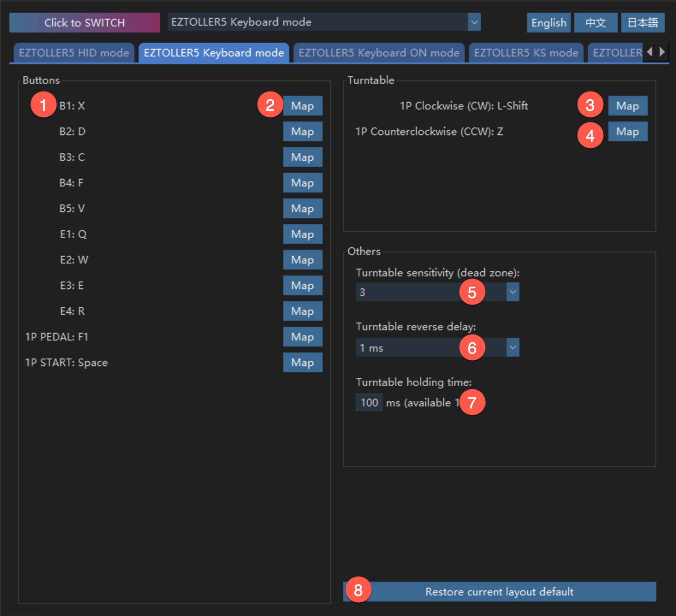Map the B2: D button
Screen dimensions: 676x616
point(303,131)
